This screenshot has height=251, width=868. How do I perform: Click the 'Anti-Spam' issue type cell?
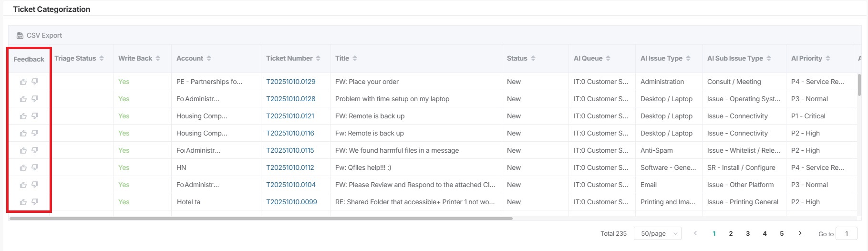point(656,150)
